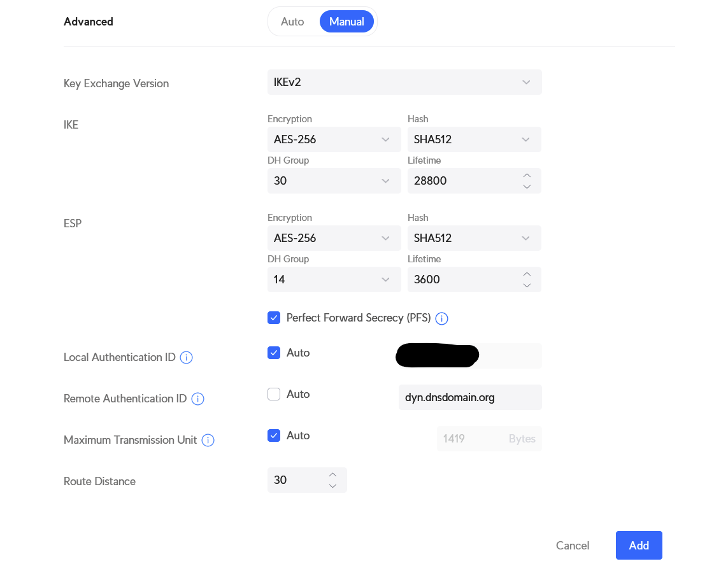Expand the ESP DH Group dropdown

[x=334, y=279]
